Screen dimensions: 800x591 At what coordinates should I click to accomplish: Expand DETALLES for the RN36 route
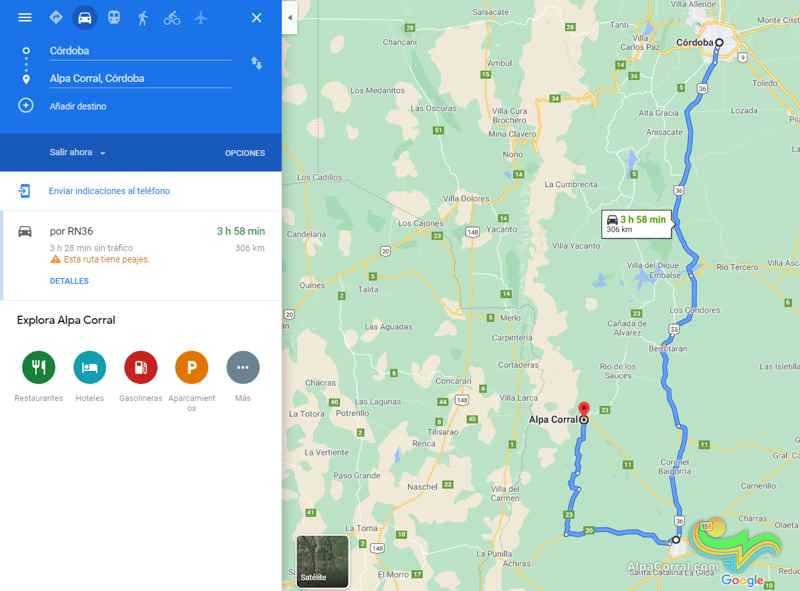69,281
